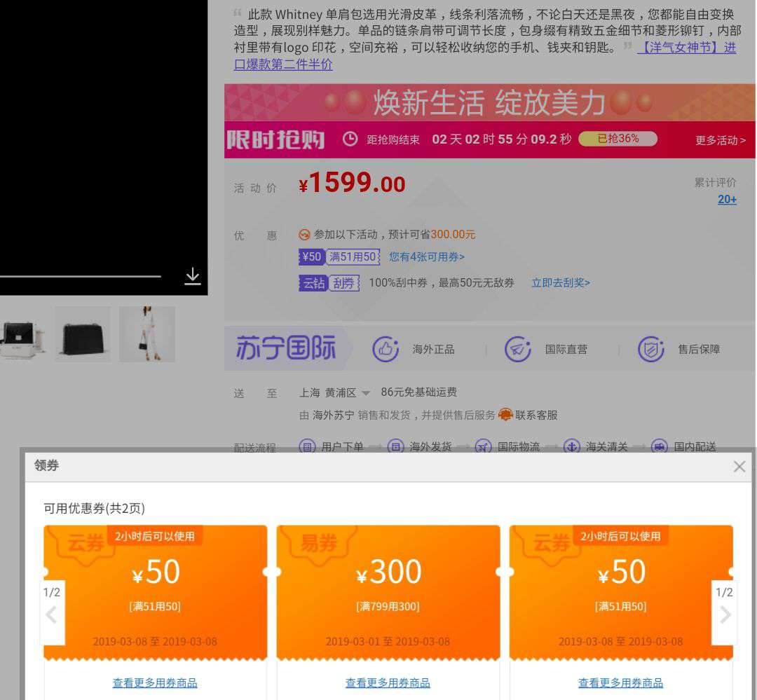Click the 苏宁国际 logo badge

click(x=286, y=348)
